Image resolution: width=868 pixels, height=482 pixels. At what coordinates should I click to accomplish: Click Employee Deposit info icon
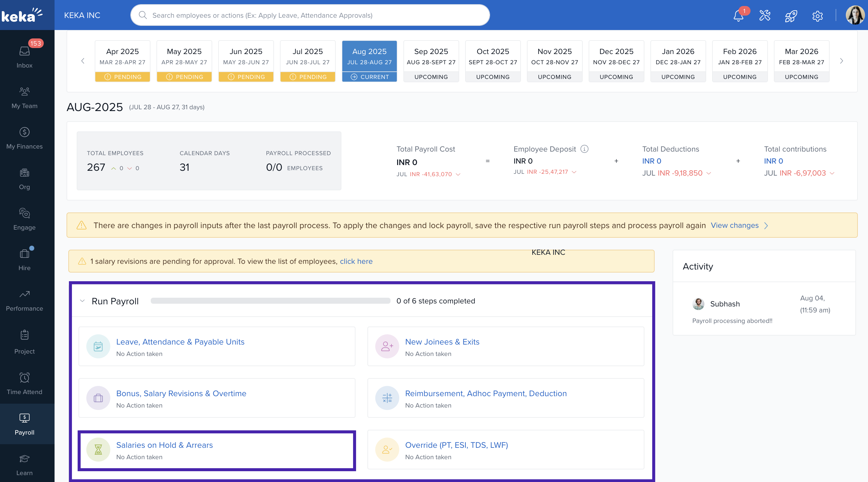pyautogui.click(x=584, y=149)
